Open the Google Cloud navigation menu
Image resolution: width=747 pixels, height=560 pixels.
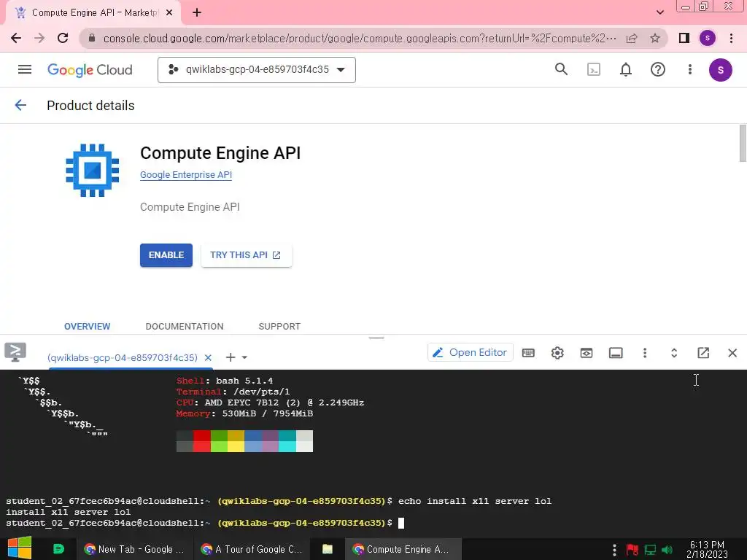25,69
